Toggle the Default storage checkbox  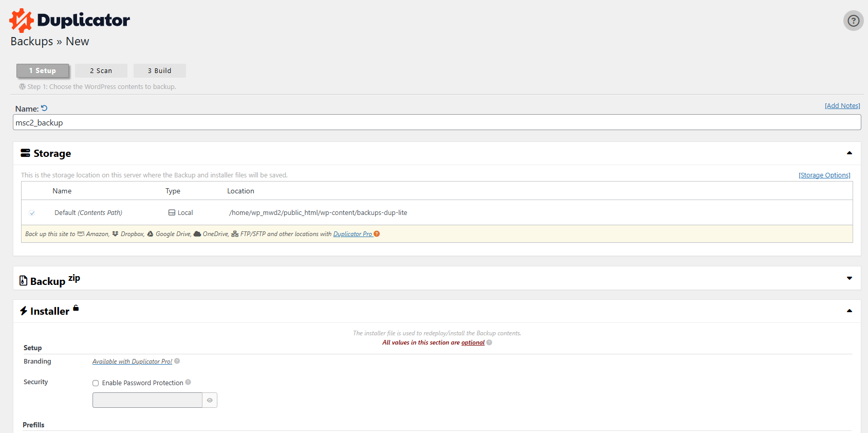click(32, 213)
